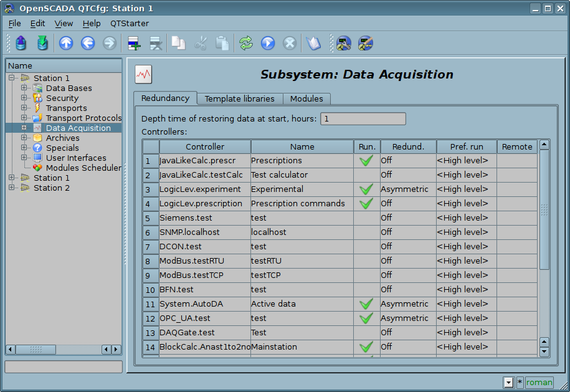Click the Transport Protocols folder icon
Viewport: 570px width, 392px height.
coord(37,118)
